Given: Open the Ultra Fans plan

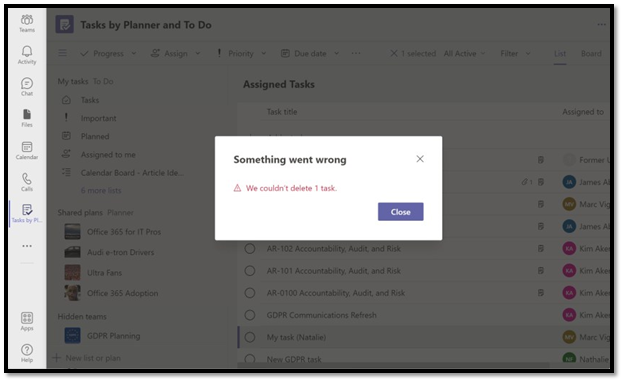Looking at the screenshot, I should (104, 273).
